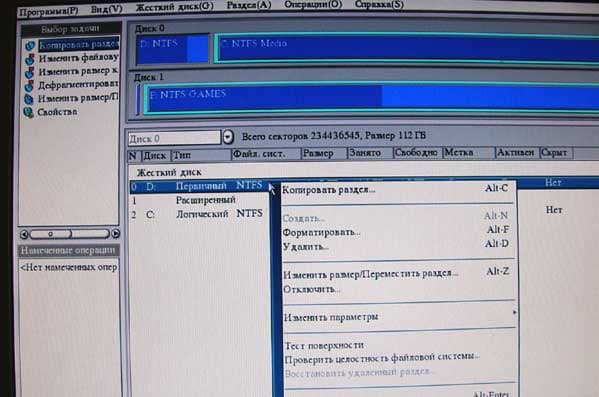Viewport: 599px width, 397px height.
Task: Select Копировать раздел in task list
Action: tap(78, 45)
